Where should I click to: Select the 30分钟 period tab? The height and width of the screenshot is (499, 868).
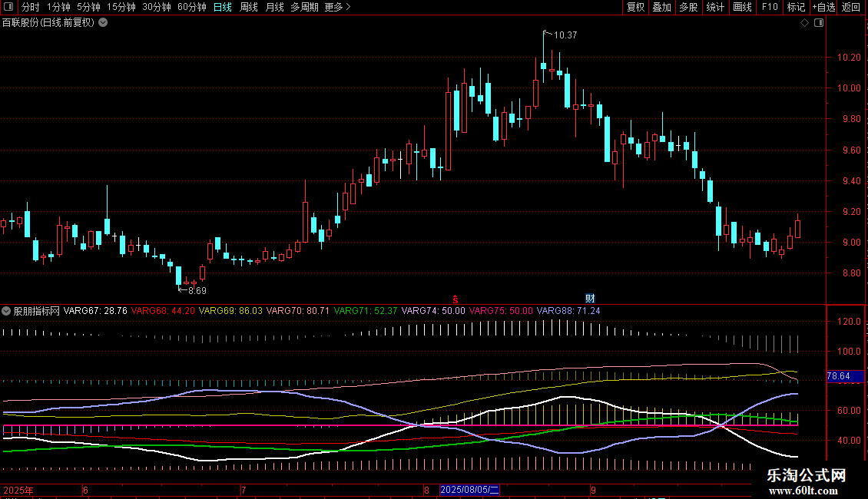click(x=156, y=7)
